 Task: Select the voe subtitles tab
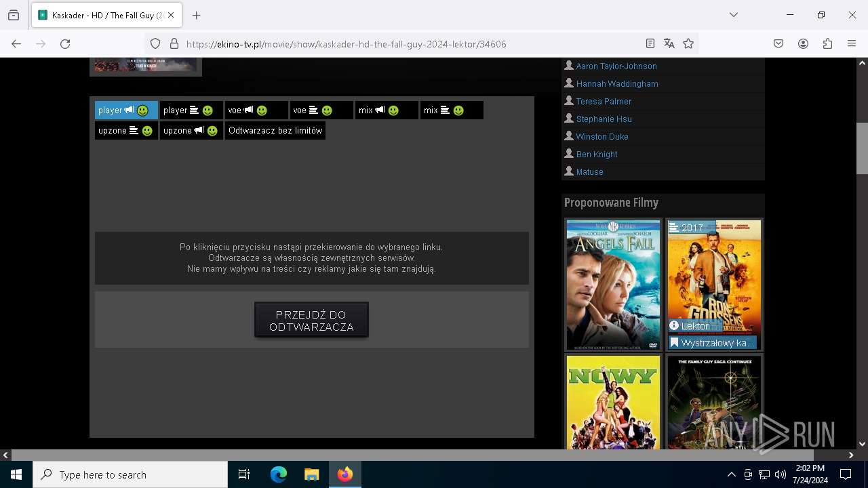pyautogui.click(x=321, y=110)
